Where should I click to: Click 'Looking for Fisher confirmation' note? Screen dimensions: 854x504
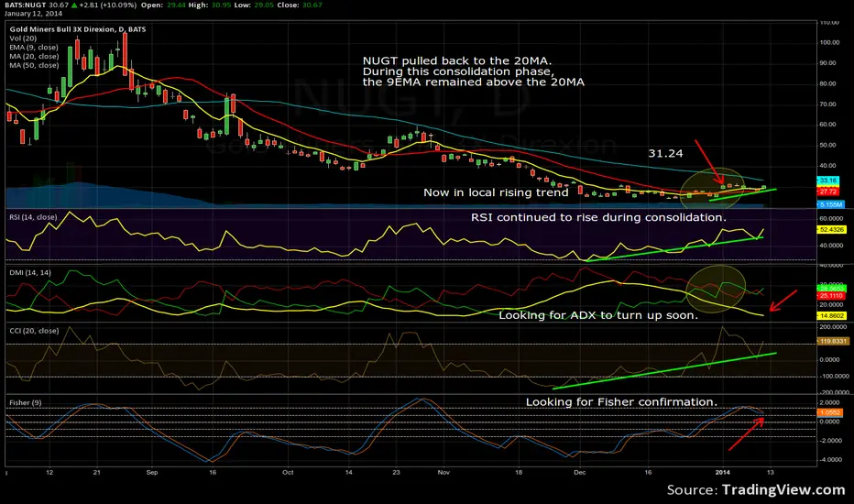coord(621,402)
